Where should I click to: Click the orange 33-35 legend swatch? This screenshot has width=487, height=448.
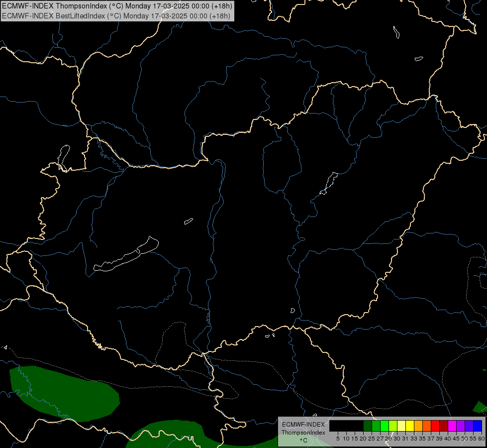tap(418, 426)
